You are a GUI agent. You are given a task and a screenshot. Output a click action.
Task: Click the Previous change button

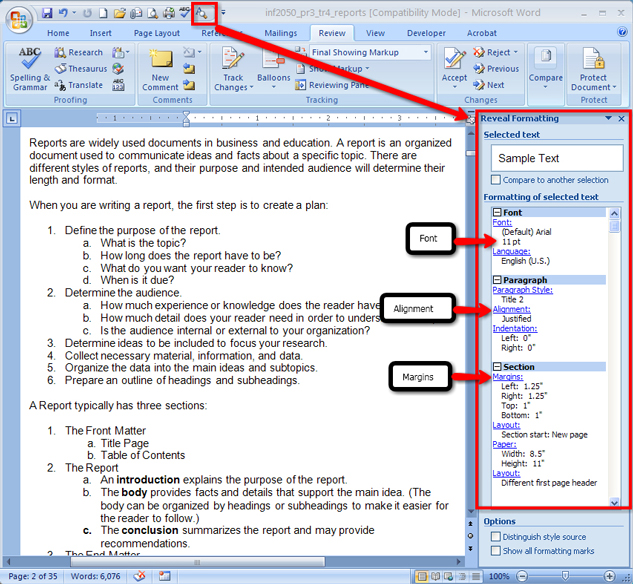pyautogui.click(x=496, y=69)
